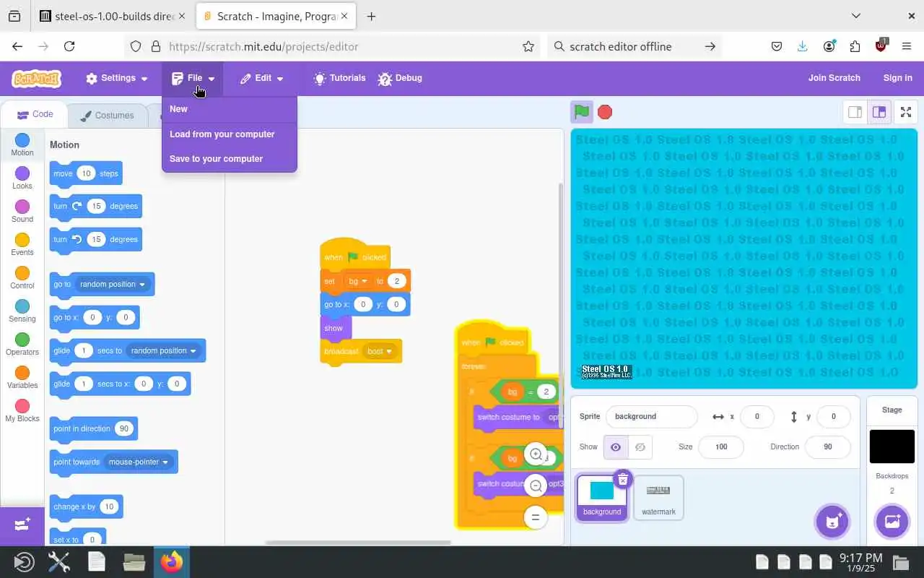
Task: Select the Motion block category
Action: coord(22,144)
